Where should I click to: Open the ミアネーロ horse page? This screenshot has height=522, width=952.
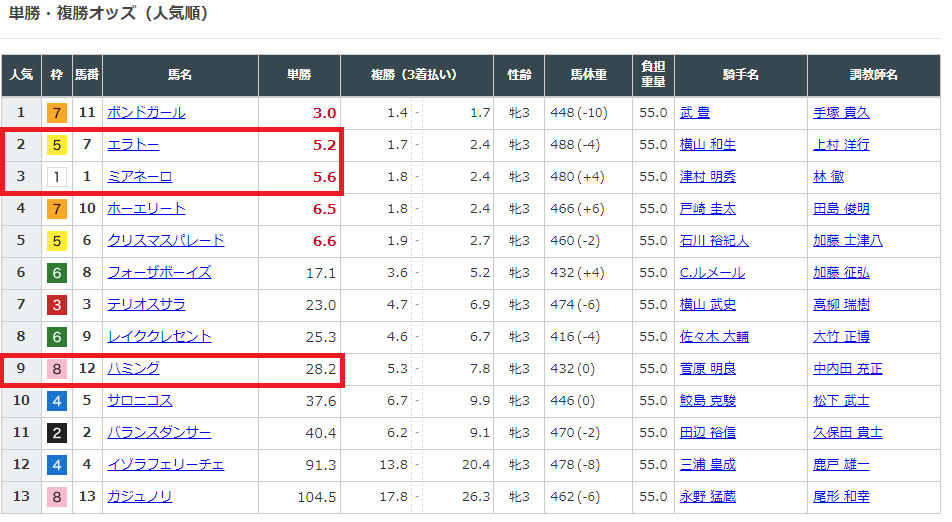point(140,177)
